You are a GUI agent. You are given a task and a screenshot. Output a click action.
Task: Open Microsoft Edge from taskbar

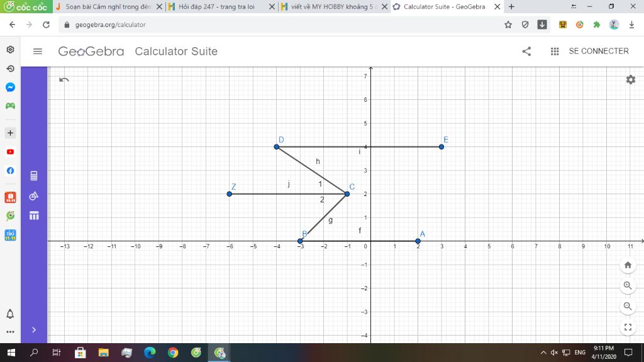click(150, 353)
